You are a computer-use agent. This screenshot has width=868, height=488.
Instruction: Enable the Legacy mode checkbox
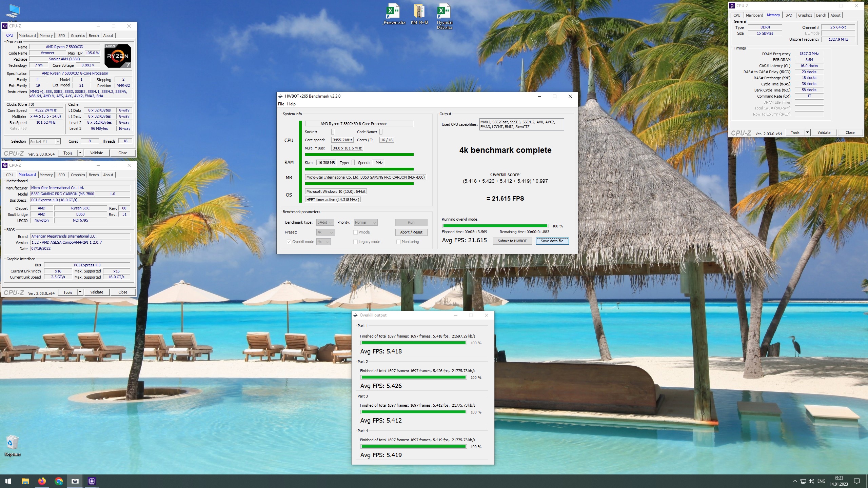(x=355, y=242)
